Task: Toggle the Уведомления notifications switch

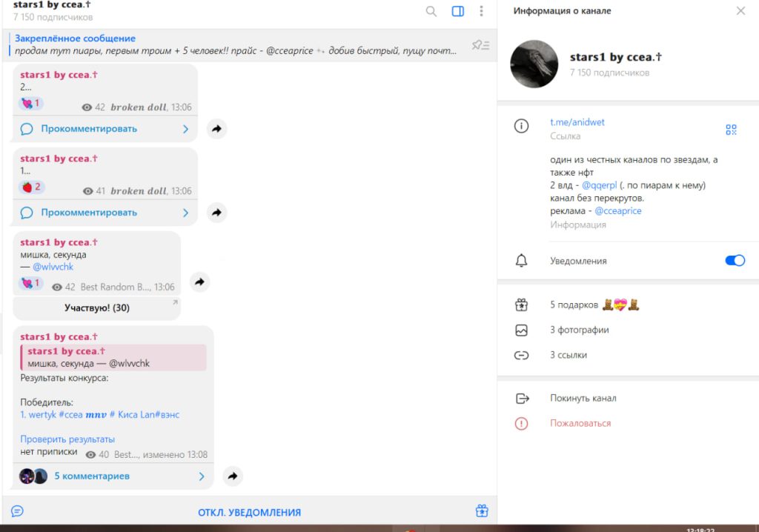Action: tap(734, 261)
